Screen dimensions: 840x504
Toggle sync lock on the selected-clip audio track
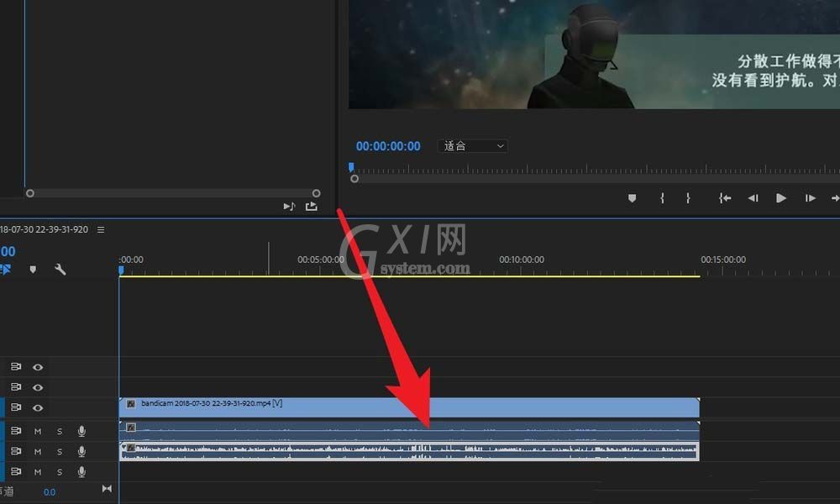coord(16,451)
